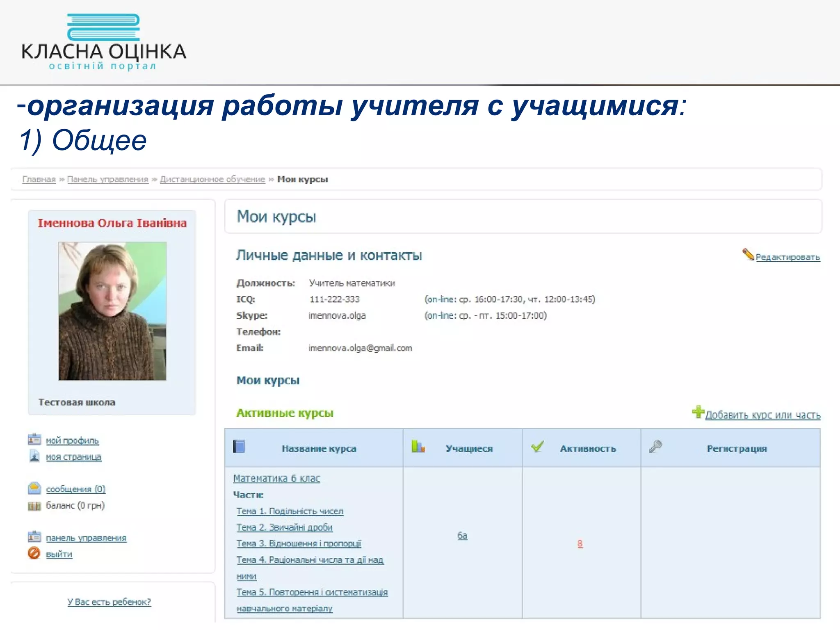Click the Класна Оцінка portal logo
840x630 pixels.
(x=104, y=42)
